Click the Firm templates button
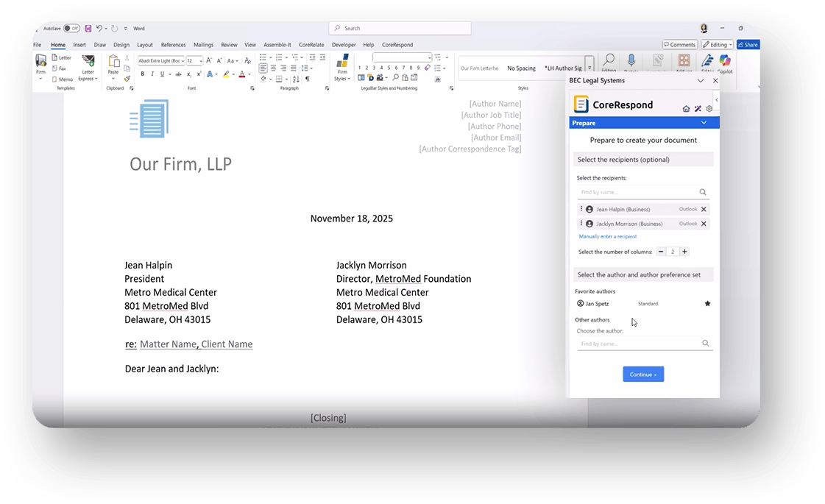The image size is (825, 504). [40, 67]
